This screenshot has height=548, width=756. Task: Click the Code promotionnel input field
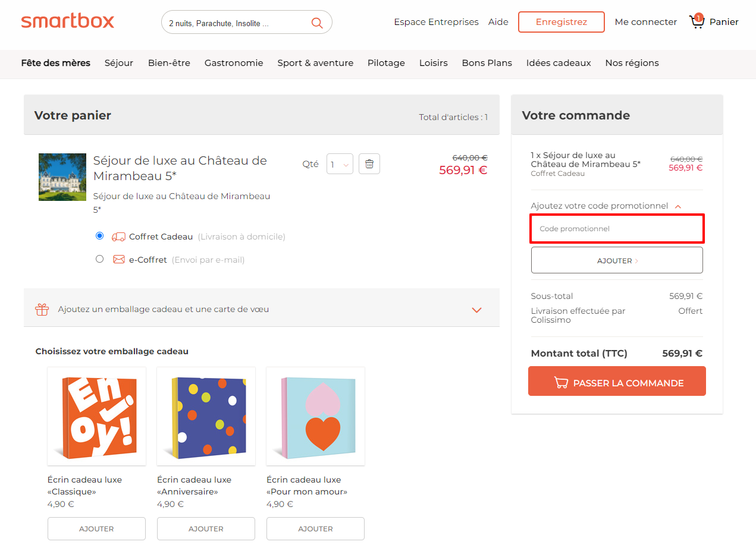coord(617,229)
